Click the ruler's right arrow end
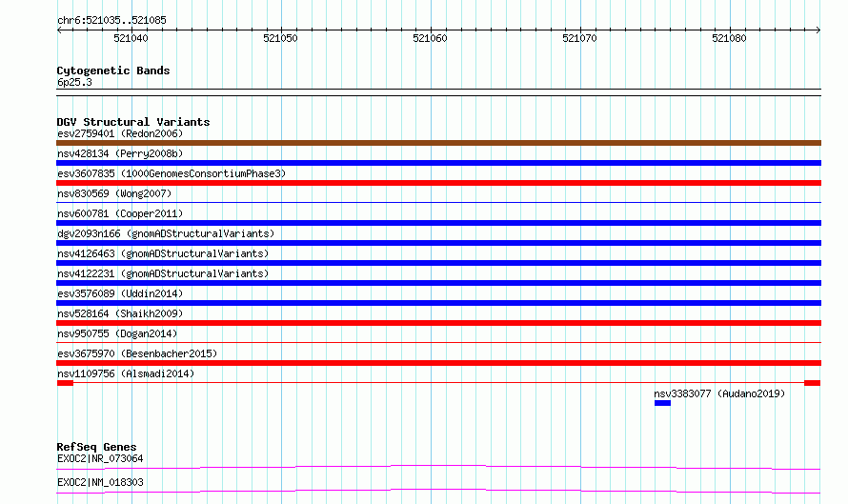The height and width of the screenshot is (504, 848). tap(818, 30)
